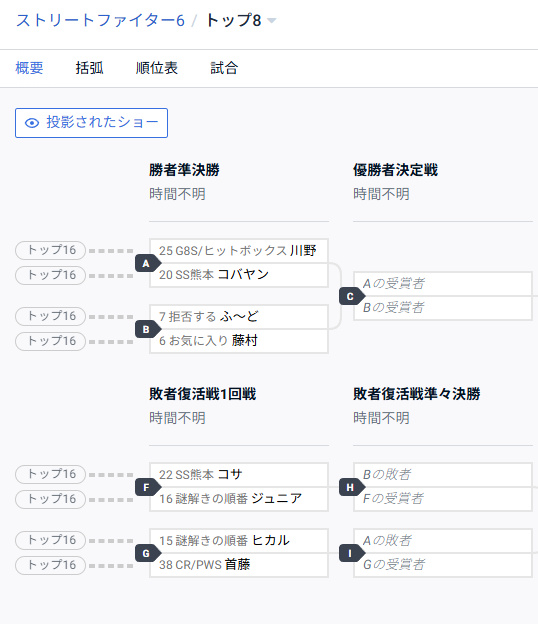Select match badge A
Viewport: 538px width, 624px height.
147,263
